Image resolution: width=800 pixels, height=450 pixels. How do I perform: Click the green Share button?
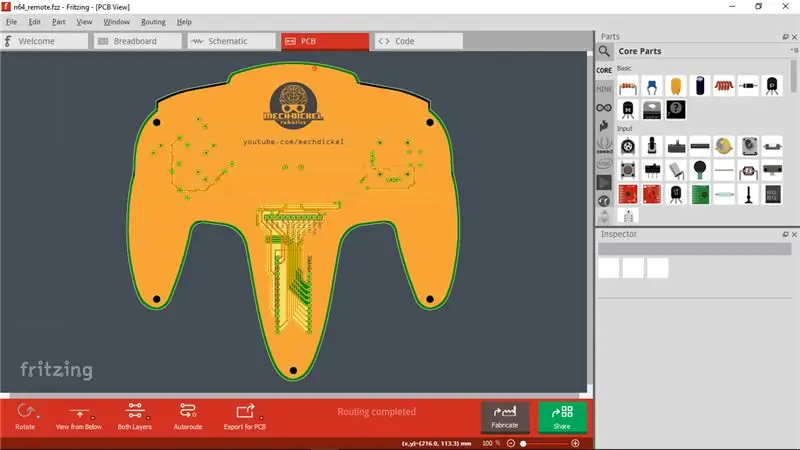point(562,417)
